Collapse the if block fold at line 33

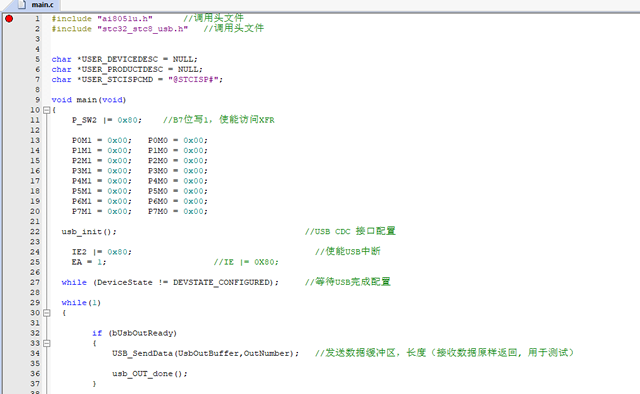coord(47,343)
